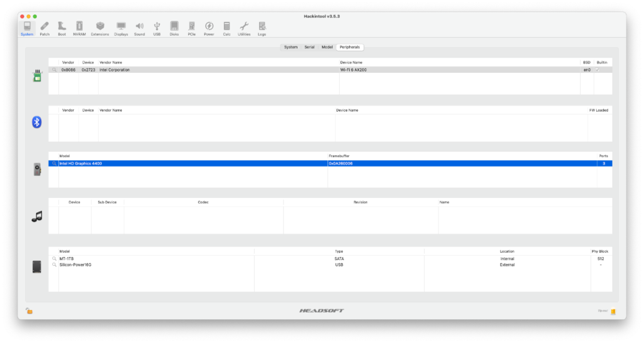The image size is (644, 343).
Task: Switch to the Model tab
Action: click(x=327, y=47)
